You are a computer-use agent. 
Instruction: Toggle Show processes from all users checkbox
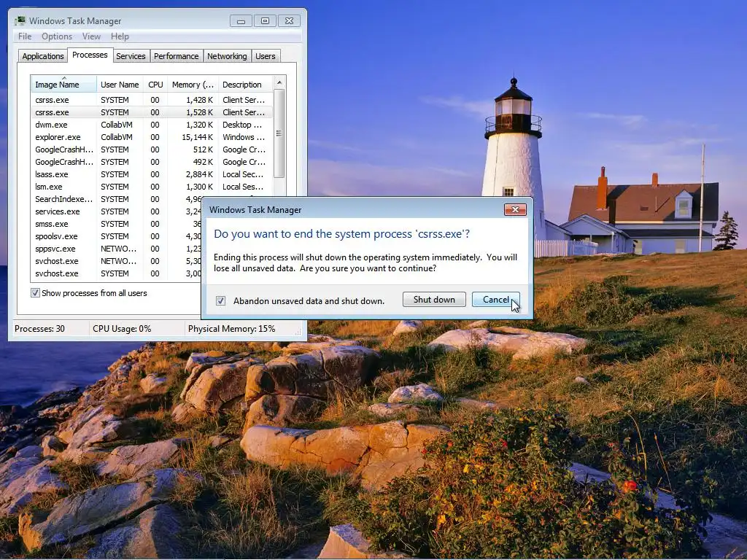(x=35, y=293)
